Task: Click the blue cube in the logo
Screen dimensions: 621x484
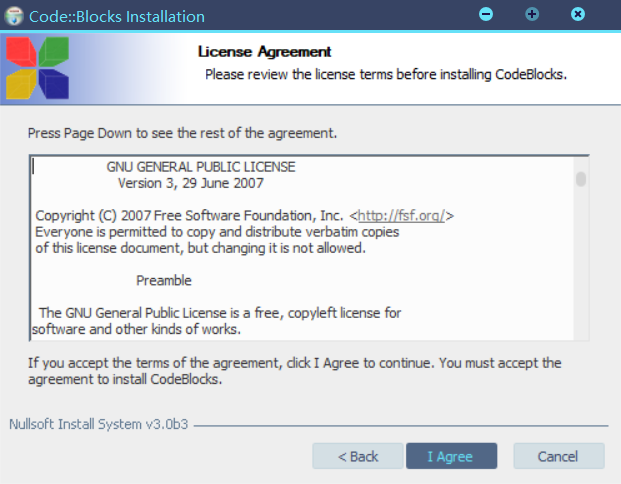Action: click(53, 84)
